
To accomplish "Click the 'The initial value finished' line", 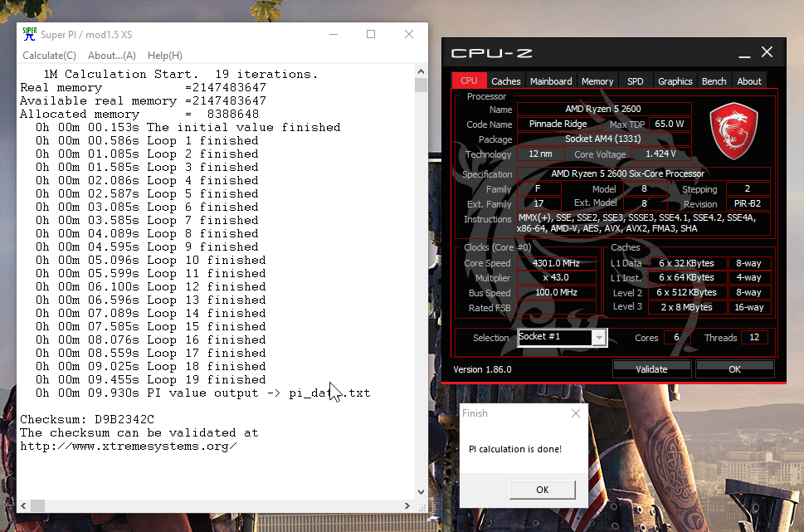I will click(188, 127).
